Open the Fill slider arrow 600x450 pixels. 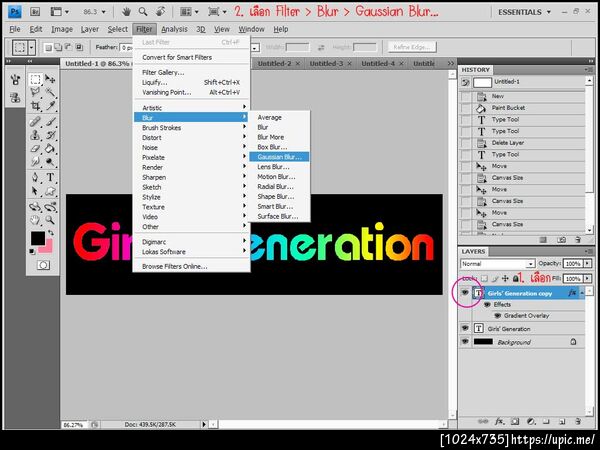(x=587, y=278)
